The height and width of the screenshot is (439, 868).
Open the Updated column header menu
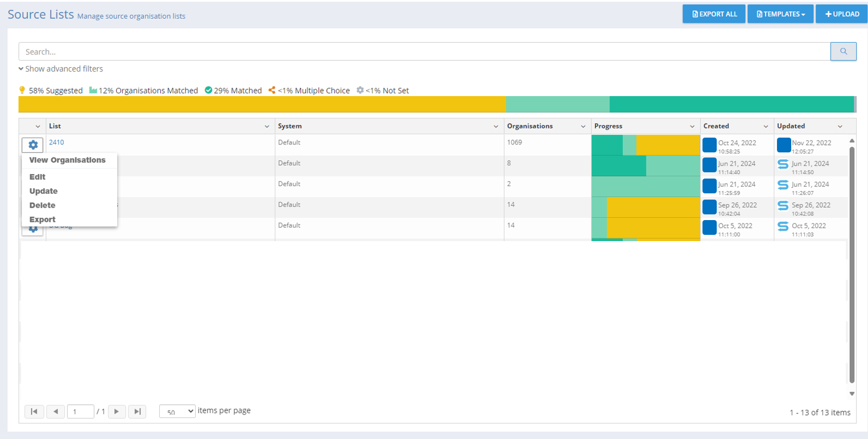click(840, 126)
